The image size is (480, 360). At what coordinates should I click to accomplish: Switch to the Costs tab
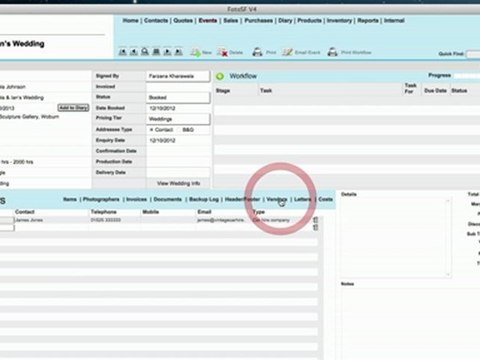[326, 199]
